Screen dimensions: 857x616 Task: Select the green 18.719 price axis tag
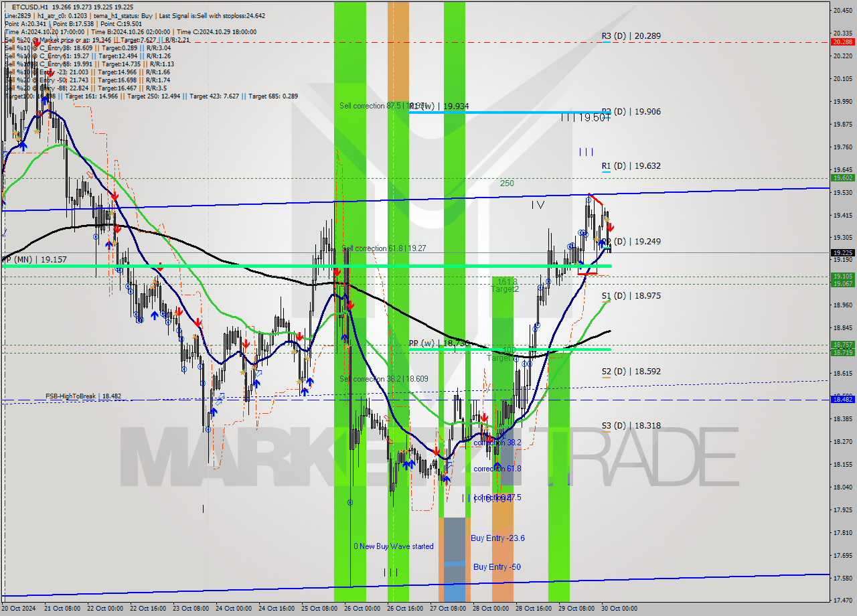842,352
